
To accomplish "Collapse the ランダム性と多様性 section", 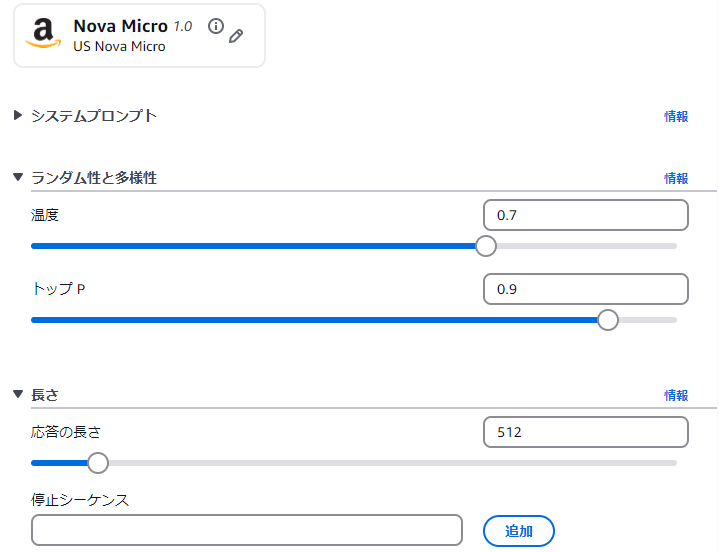I will [18, 178].
